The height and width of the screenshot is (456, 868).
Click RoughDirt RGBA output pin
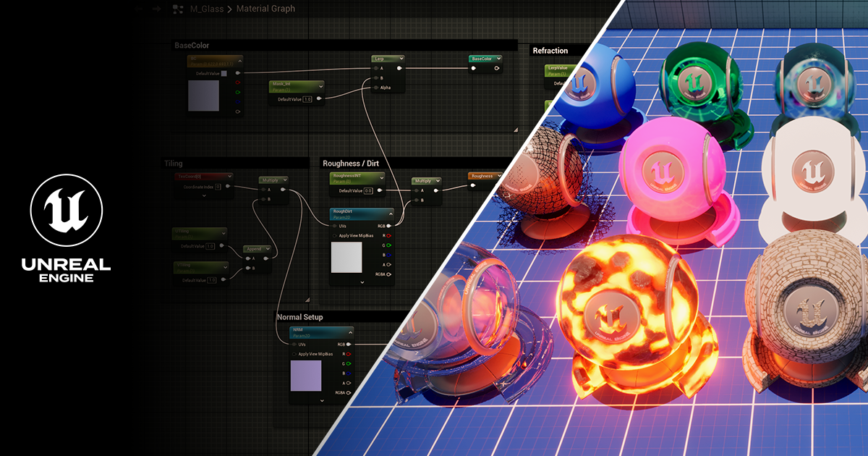click(389, 274)
